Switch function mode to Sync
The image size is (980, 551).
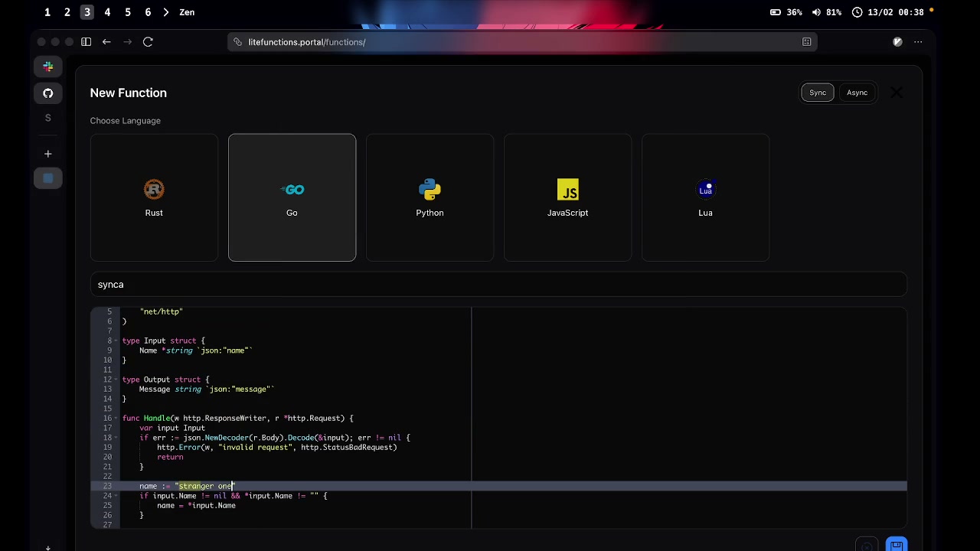click(x=818, y=93)
